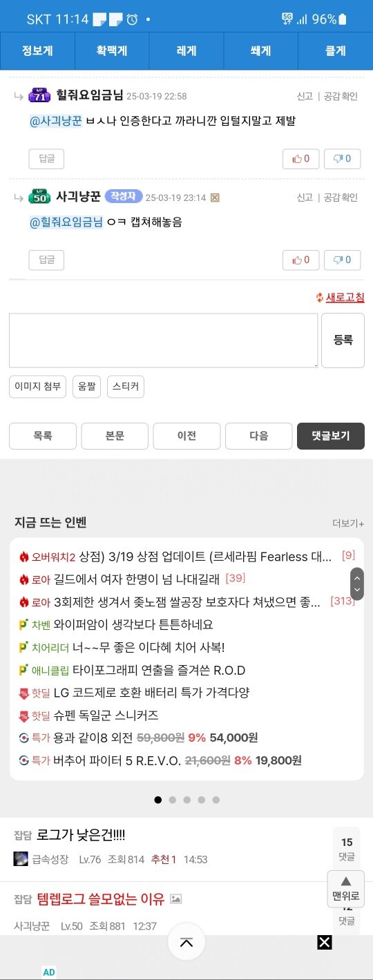Expand trending list with 더보기+

(348, 523)
